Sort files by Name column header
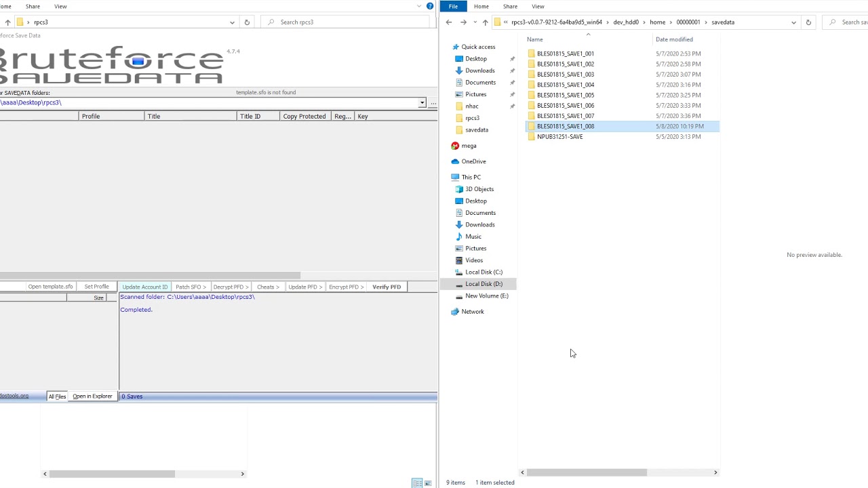This screenshot has width=868, height=488. pos(589,39)
